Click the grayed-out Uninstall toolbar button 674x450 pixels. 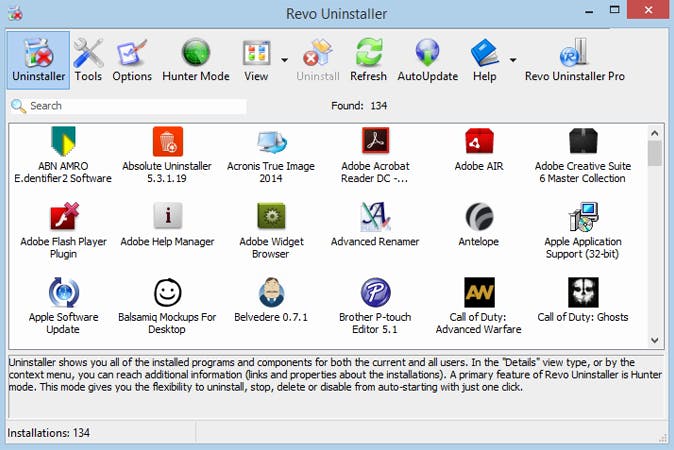[x=318, y=60]
